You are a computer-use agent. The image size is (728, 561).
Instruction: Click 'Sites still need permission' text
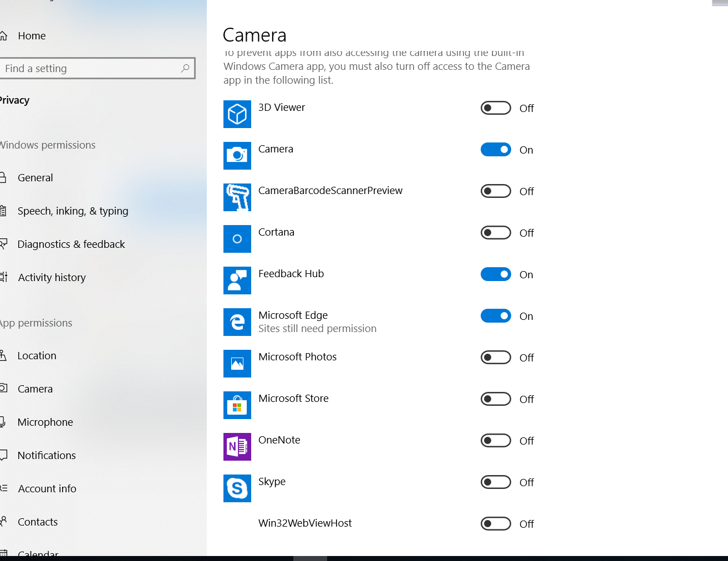pos(317,329)
